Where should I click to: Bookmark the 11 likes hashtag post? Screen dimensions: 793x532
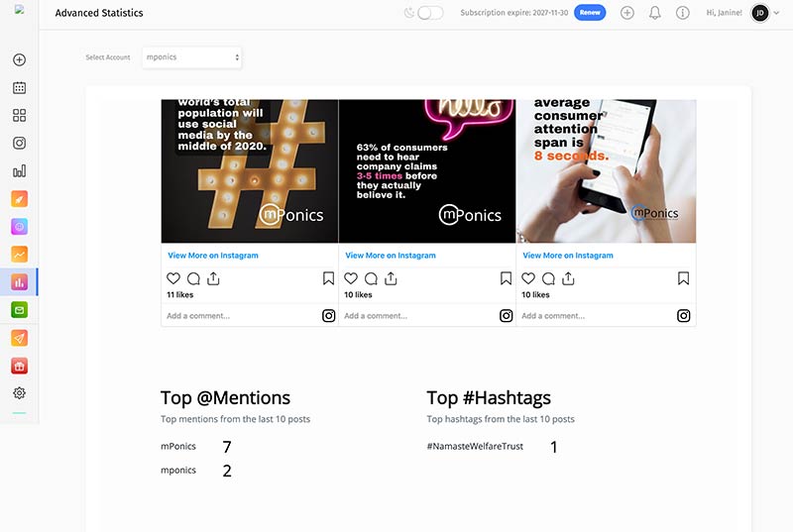coord(328,278)
